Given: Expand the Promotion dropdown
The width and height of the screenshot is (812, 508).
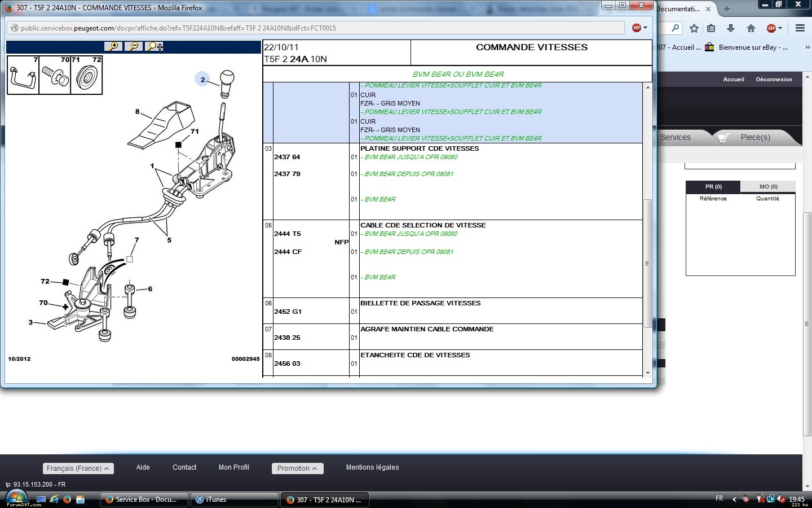Looking at the screenshot, I should 297,468.
